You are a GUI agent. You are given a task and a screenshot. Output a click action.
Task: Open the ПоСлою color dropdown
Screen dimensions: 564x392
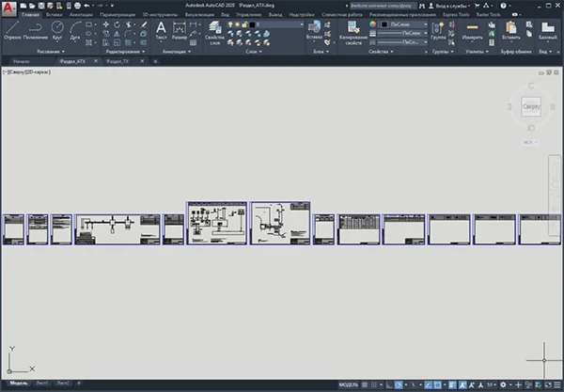404,24
